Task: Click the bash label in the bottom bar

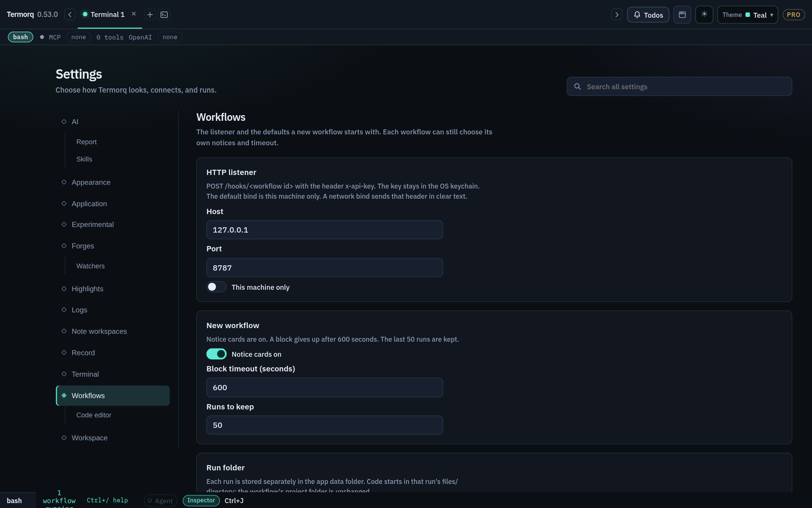Action: [14, 500]
